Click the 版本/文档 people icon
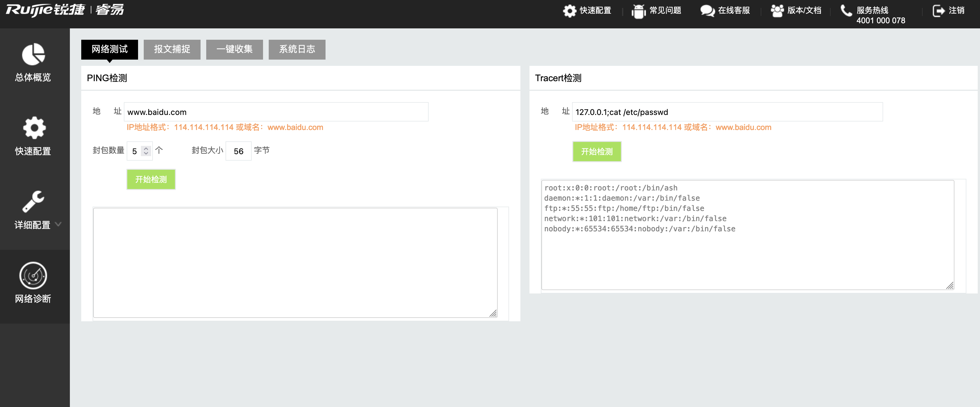This screenshot has width=980, height=407. coord(777,11)
